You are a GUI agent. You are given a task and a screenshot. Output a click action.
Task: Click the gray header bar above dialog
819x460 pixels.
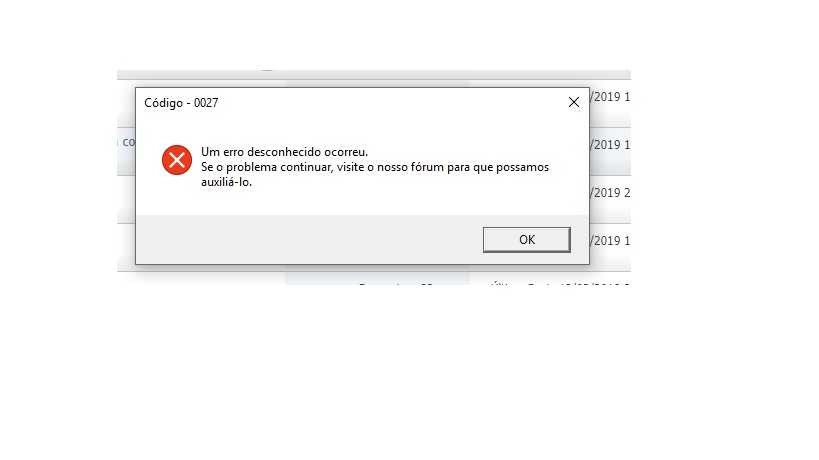tap(373, 75)
